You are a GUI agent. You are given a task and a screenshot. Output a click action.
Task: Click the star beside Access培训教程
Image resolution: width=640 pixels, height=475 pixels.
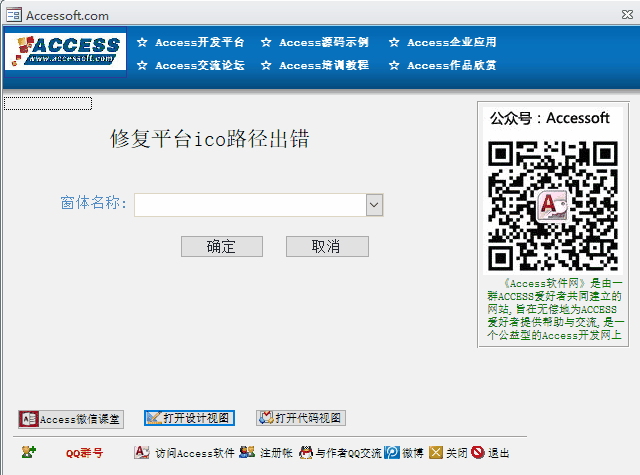click(x=266, y=65)
